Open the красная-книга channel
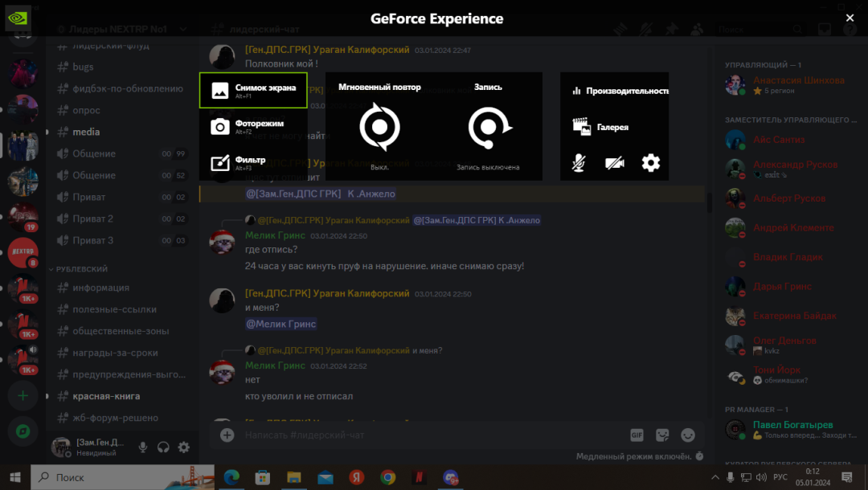 pos(106,396)
